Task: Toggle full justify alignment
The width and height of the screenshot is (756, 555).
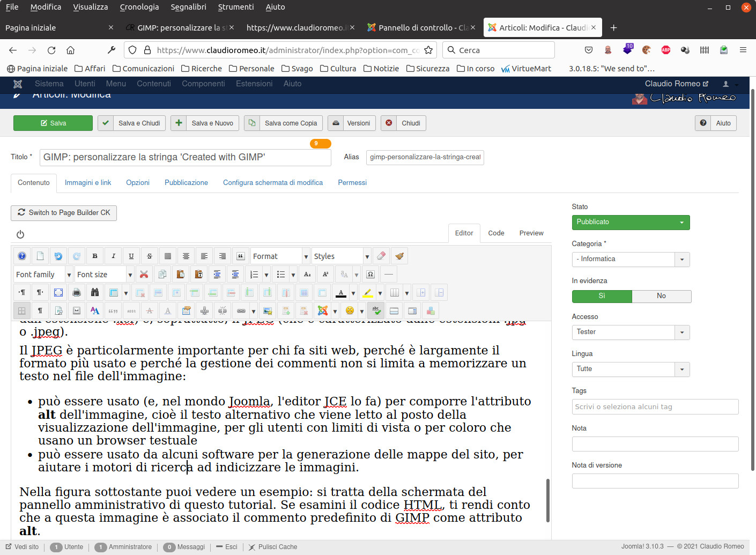Action: coord(168,256)
